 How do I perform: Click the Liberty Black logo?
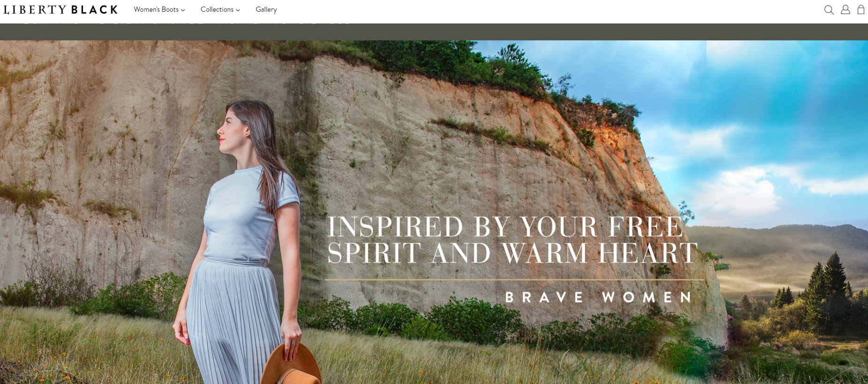click(x=61, y=9)
